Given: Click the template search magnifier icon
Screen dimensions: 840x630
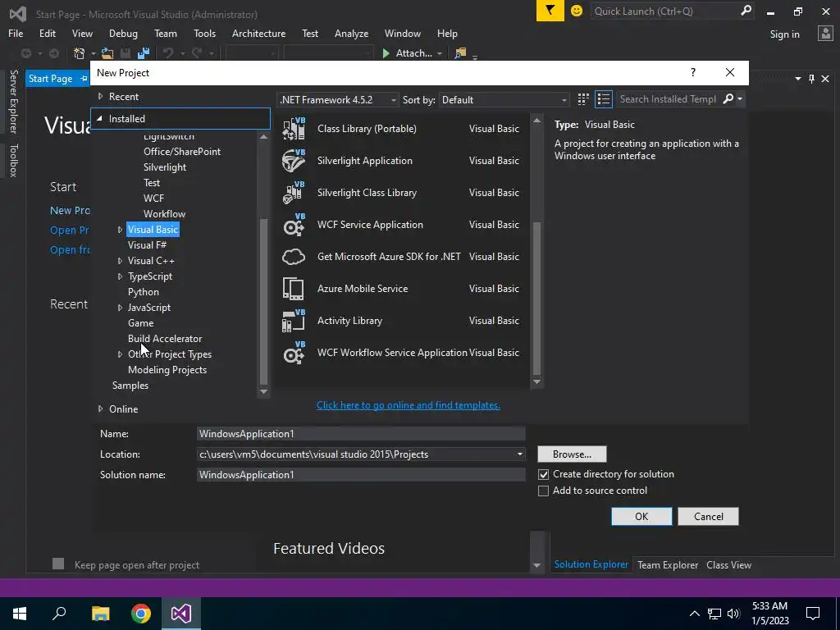Looking at the screenshot, I should [728, 98].
